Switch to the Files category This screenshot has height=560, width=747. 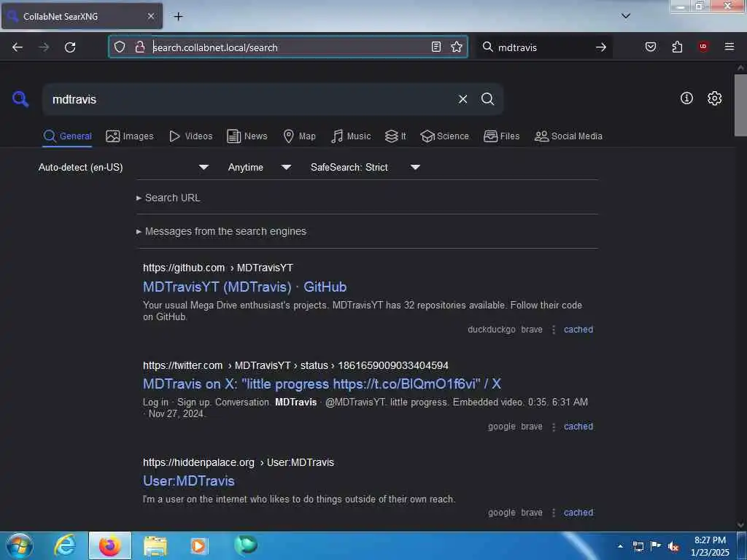501,136
